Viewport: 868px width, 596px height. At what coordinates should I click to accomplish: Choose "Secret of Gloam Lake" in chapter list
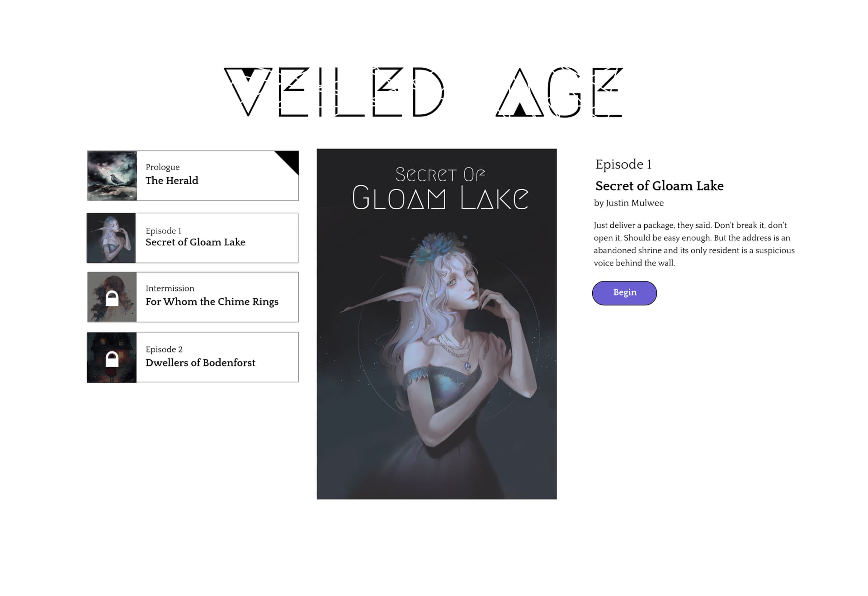point(195,242)
